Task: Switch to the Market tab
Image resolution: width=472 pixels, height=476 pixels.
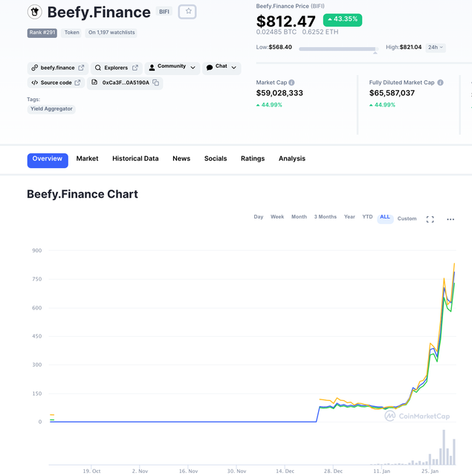Action: coord(87,158)
